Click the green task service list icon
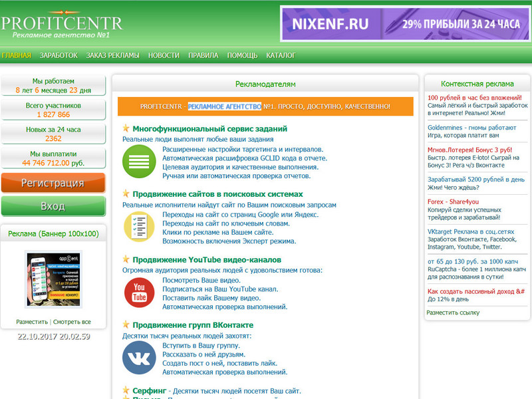This screenshot has width=532, height=399. pos(139,161)
